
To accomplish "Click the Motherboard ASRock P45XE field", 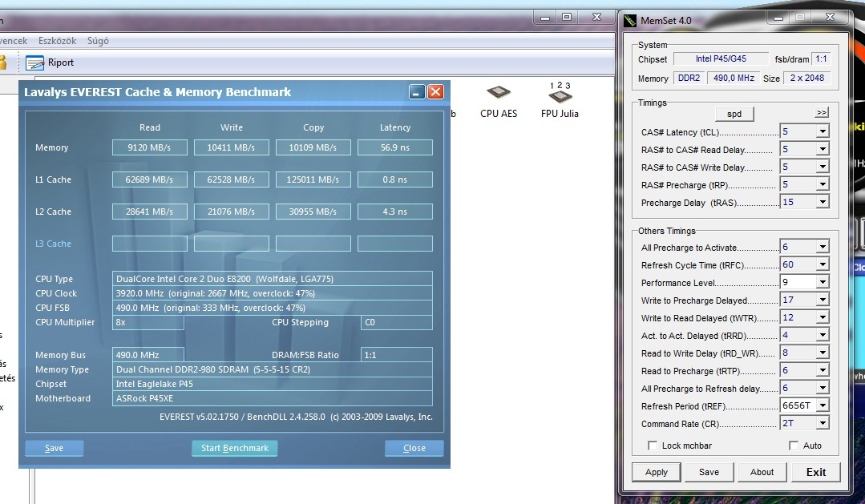I will [273, 398].
